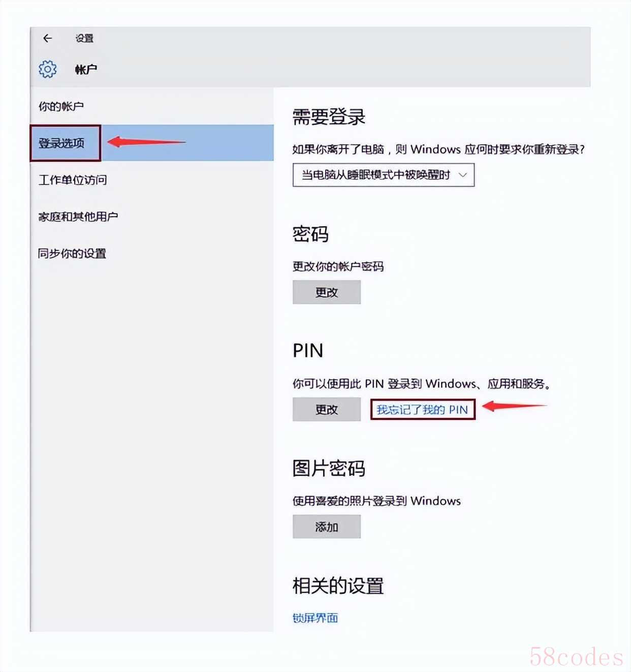Image resolution: width=631 pixels, height=672 pixels.
Task: Open the 锁屏界面 link
Action: (315, 618)
